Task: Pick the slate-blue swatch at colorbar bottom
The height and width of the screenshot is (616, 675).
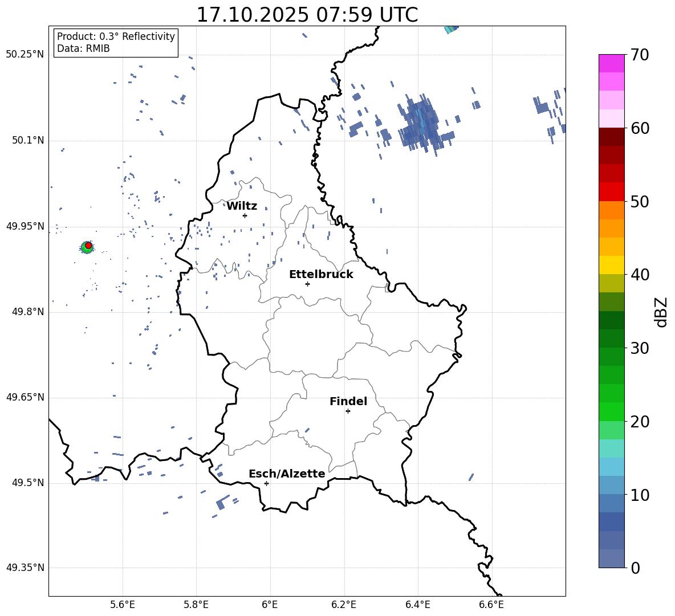Action: 612,559
